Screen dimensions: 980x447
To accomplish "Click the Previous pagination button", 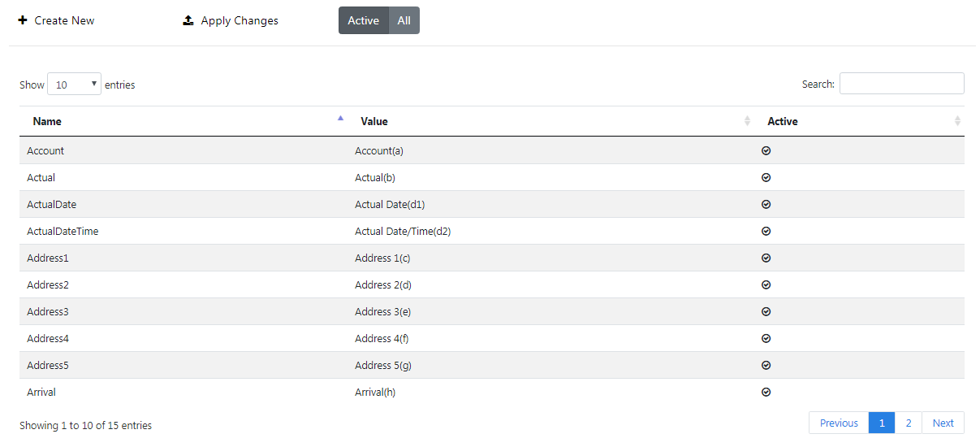I will [x=839, y=423].
